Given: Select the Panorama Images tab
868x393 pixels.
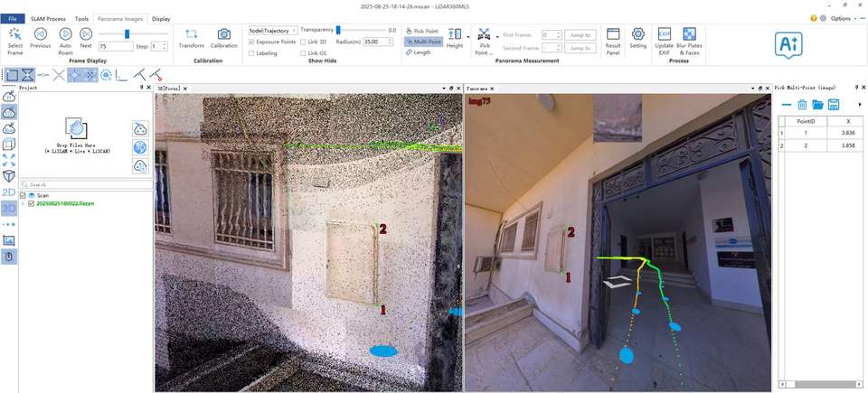Looking at the screenshot, I should point(120,19).
